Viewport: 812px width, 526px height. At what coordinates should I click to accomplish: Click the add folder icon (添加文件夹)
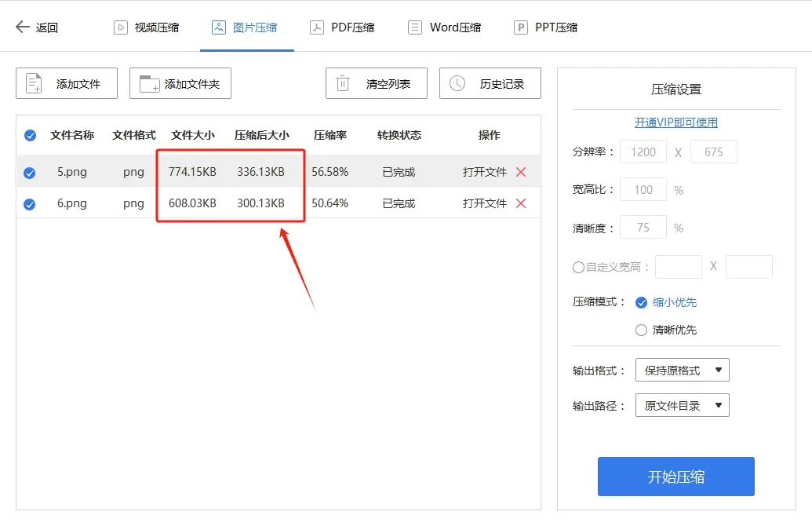click(x=149, y=83)
